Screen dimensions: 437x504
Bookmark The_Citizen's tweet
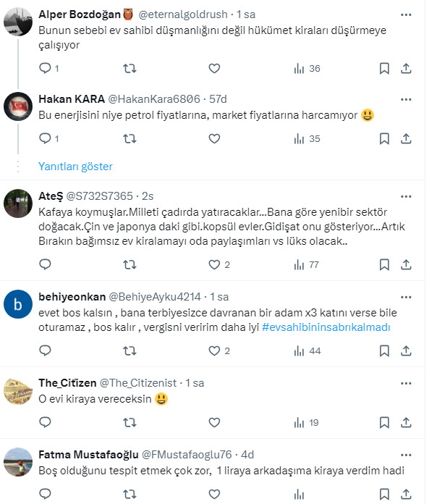384,422
